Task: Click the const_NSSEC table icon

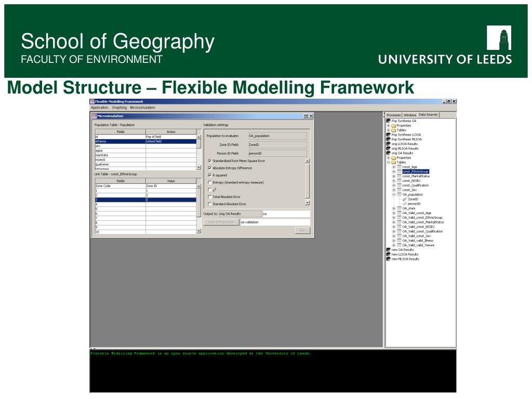Action: (x=399, y=181)
